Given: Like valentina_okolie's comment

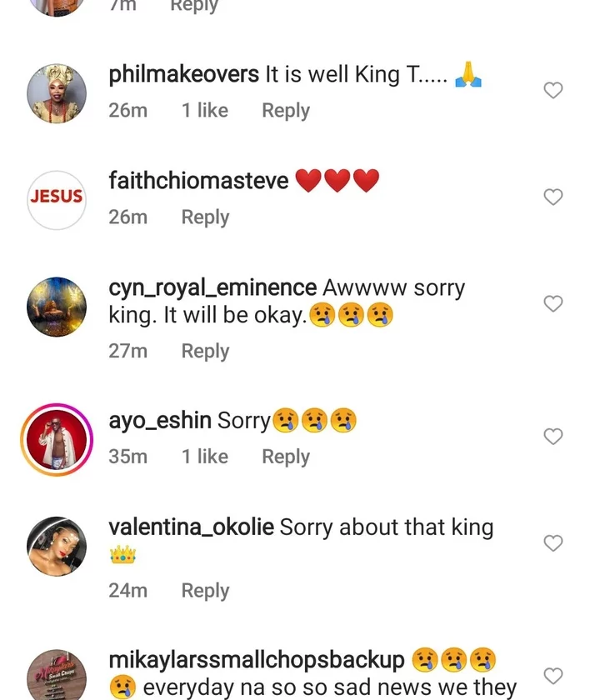Looking at the screenshot, I should point(553,543).
